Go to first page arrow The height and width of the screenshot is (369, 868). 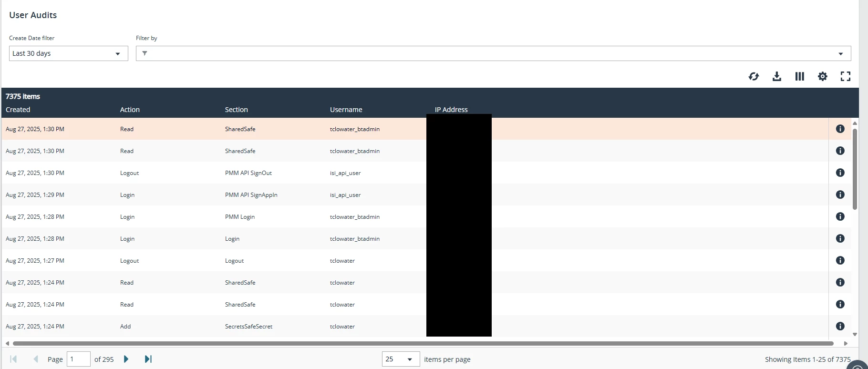click(13, 359)
